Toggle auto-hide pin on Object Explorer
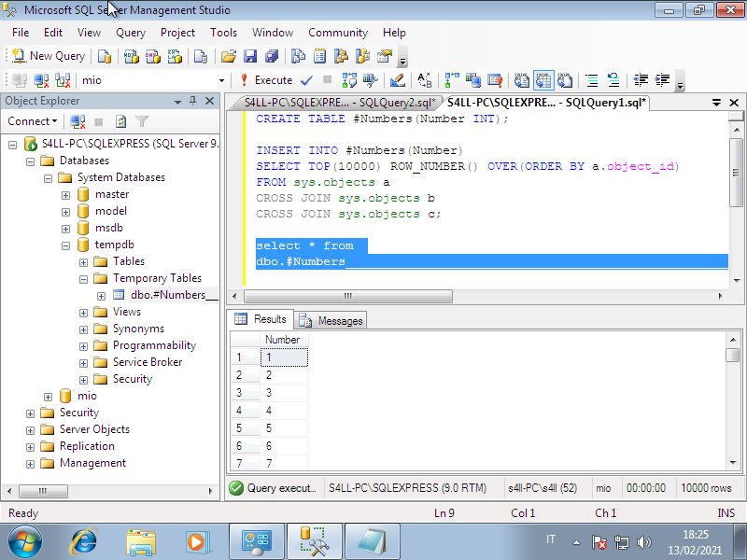Image resolution: width=747 pixels, height=560 pixels. point(193,101)
